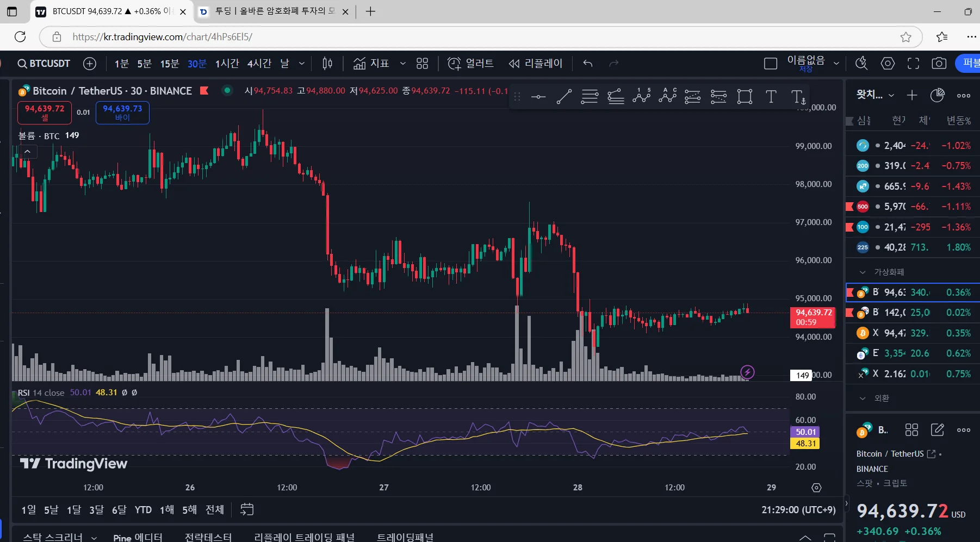
Task: Expand the indicators favorites dropdown arrow
Action: click(x=402, y=64)
